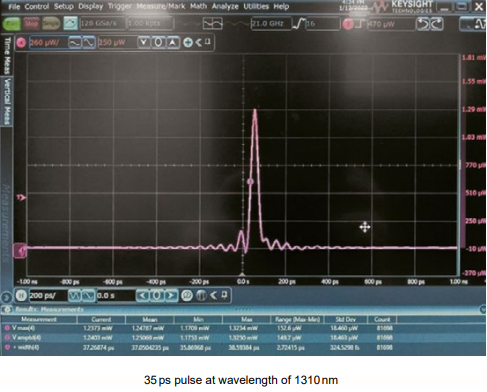This screenshot has height=392, width=487.
Task: Open the Trigger menu
Action: [119, 6]
